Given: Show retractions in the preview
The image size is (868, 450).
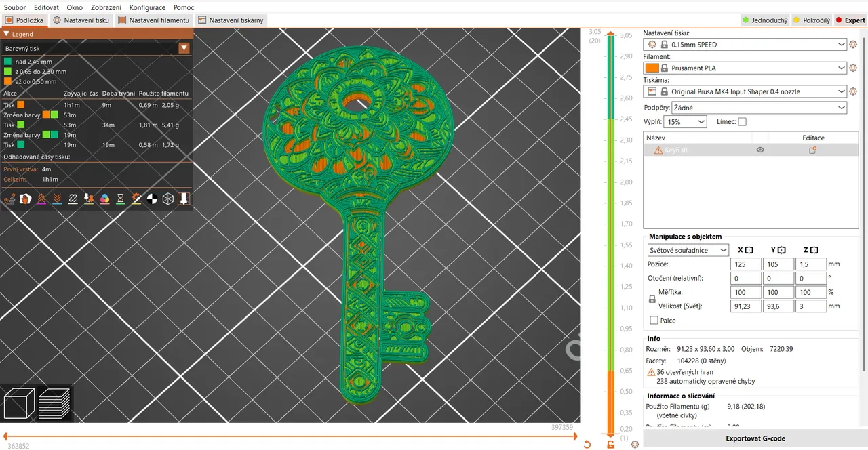Looking at the screenshot, I should pos(41,199).
